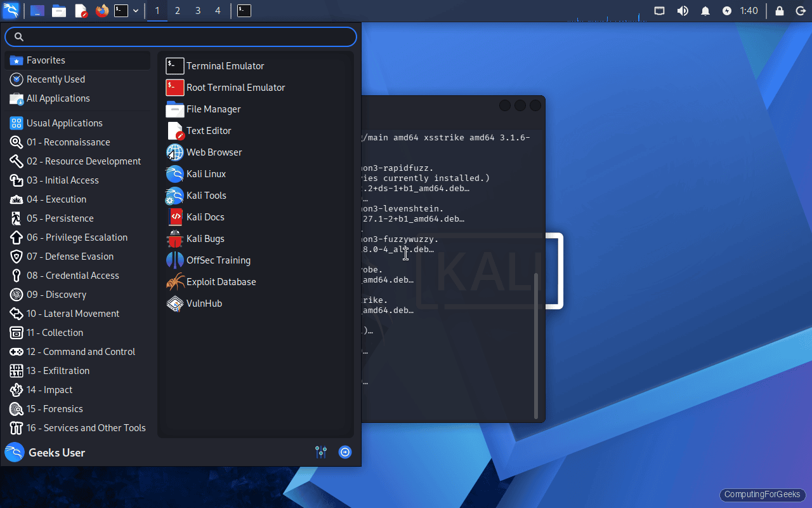Mute audio via the volume icon
Screen dimensions: 812x508
(x=683, y=10)
